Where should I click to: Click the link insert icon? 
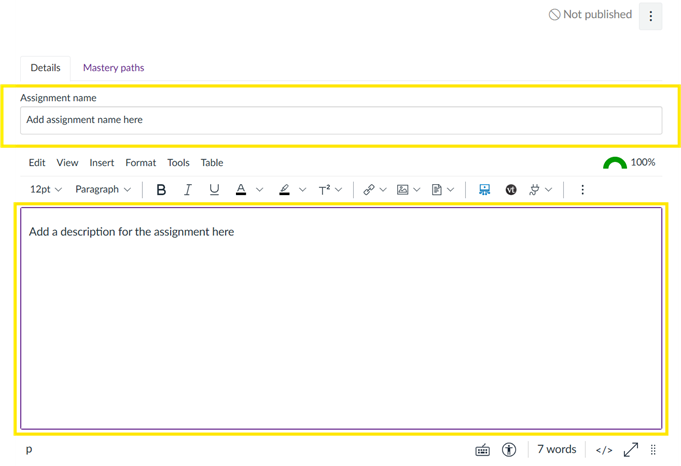(368, 189)
